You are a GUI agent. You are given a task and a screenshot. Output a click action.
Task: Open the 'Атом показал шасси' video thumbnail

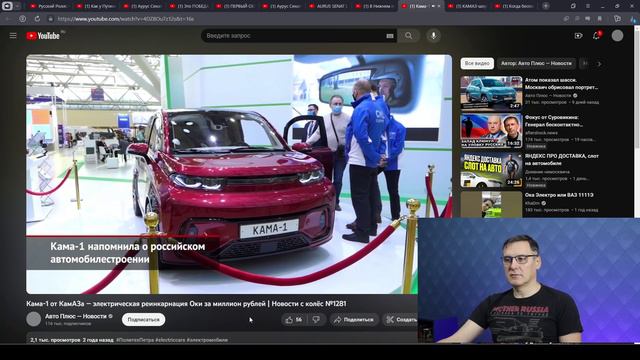coord(491,93)
